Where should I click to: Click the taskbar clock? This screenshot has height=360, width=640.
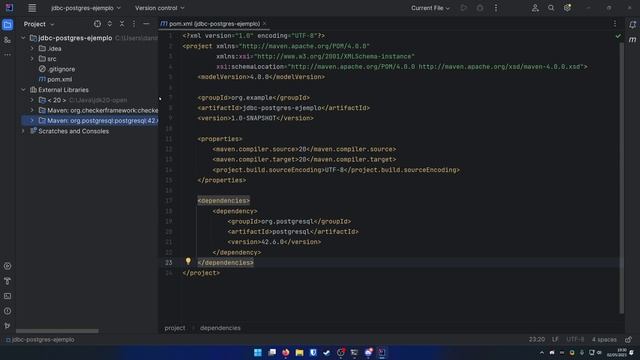pos(616,353)
